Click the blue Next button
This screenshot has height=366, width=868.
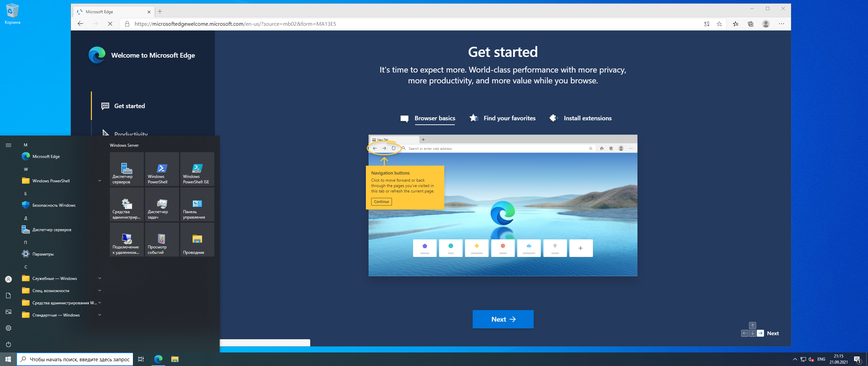[x=503, y=319]
